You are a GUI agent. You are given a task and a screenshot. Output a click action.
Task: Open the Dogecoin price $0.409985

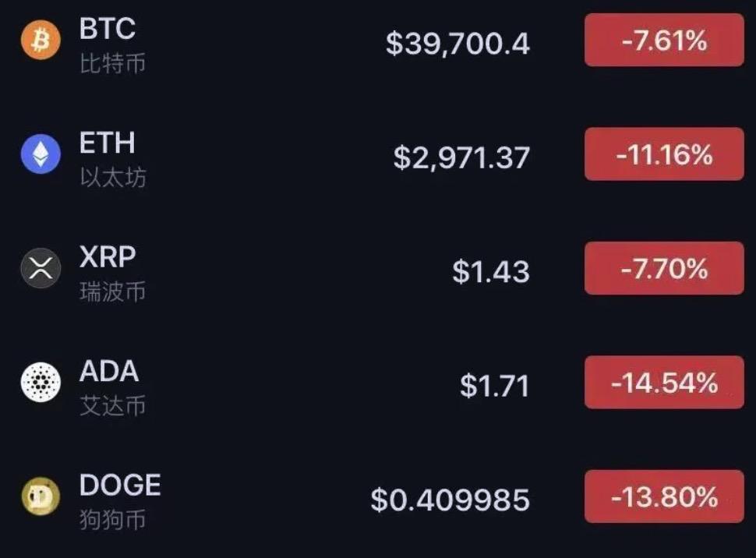[450, 500]
